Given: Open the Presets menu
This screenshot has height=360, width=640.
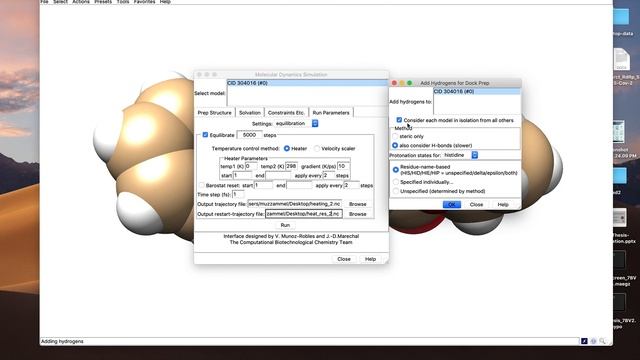Looking at the screenshot, I should point(103,2).
